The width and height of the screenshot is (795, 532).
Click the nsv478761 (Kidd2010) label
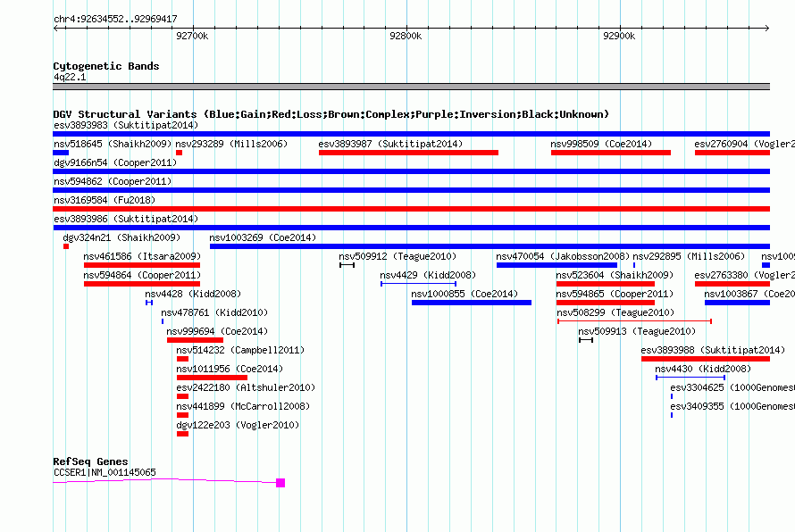point(214,312)
